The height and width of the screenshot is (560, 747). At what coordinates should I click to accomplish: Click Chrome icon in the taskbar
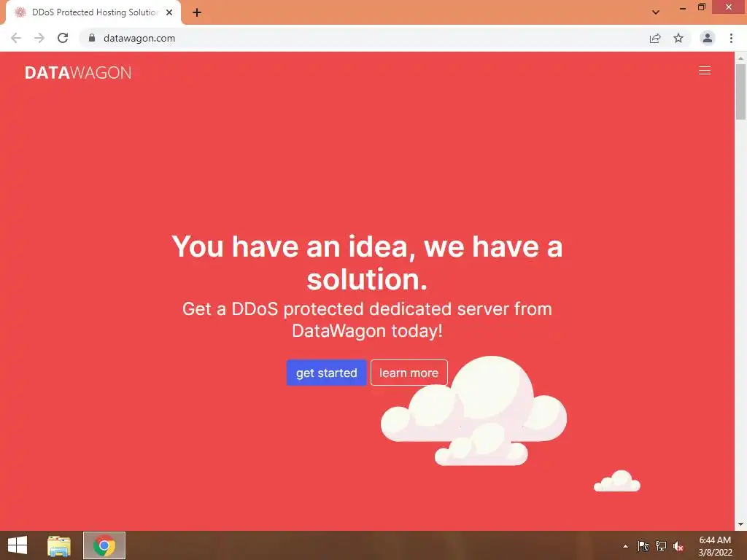click(x=104, y=545)
